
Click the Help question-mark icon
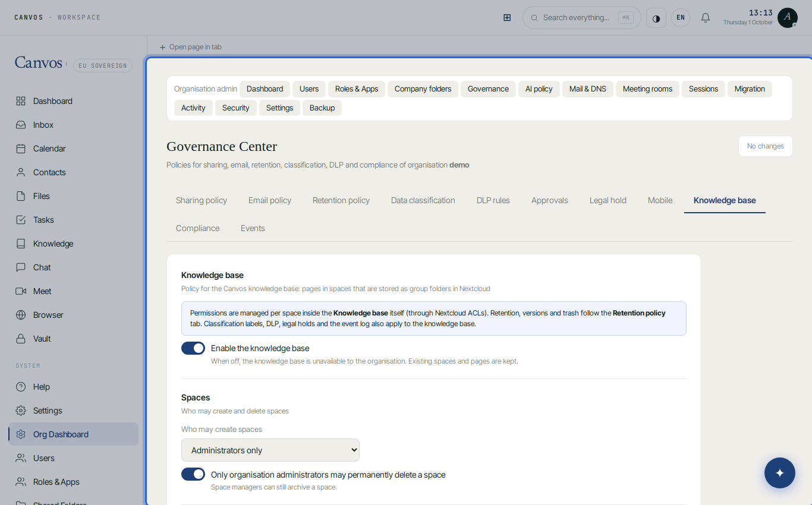(21, 387)
